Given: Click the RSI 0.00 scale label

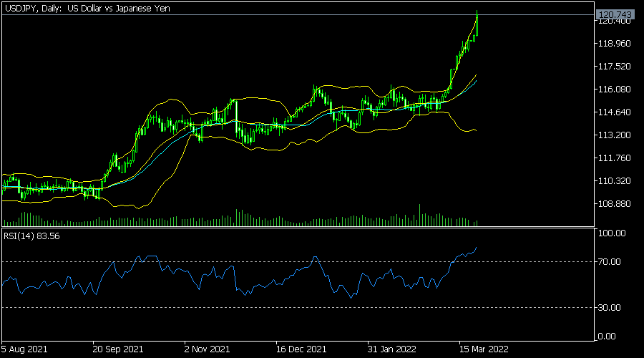Looking at the screenshot, I should [607, 337].
